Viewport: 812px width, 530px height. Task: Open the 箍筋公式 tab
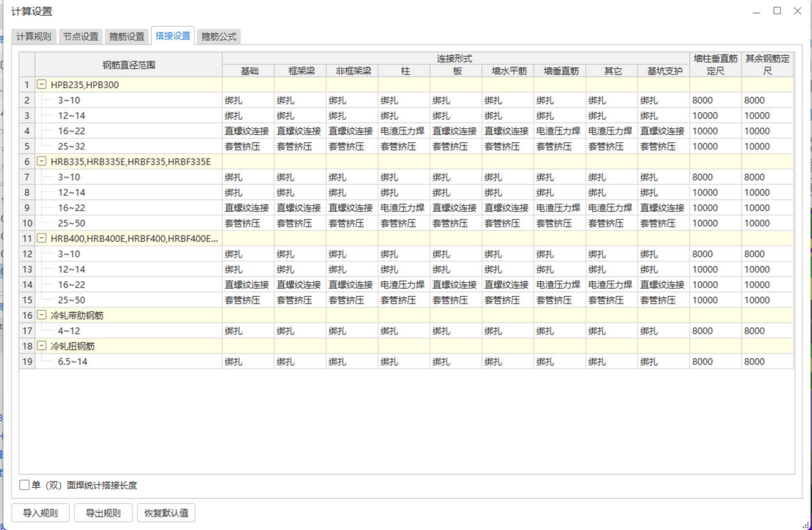click(219, 37)
